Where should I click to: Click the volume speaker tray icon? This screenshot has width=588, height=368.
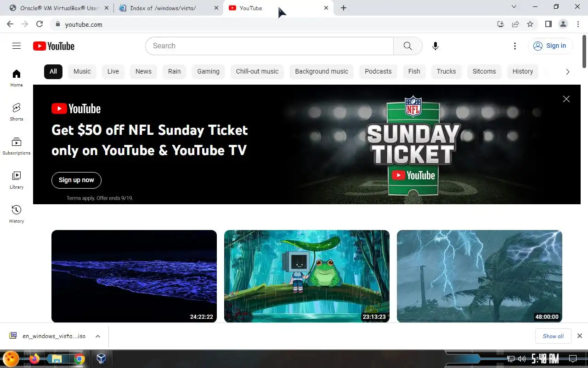522,359
